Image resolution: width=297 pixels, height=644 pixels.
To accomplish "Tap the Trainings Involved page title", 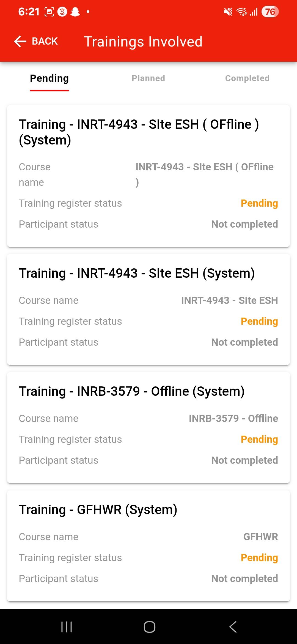I will click(143, 42).
